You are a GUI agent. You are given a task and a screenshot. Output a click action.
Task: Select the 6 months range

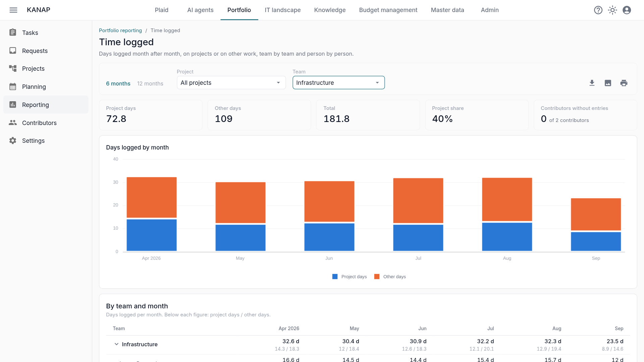[118, 83]
